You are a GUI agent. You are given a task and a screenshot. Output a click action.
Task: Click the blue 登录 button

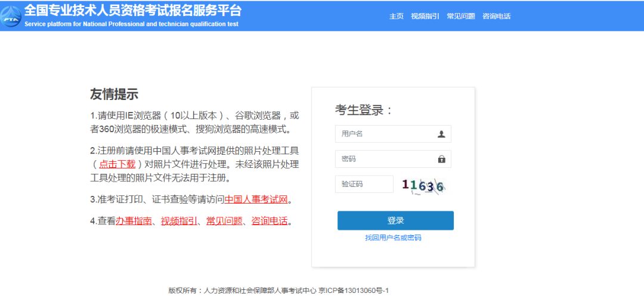tap(395, 221)
